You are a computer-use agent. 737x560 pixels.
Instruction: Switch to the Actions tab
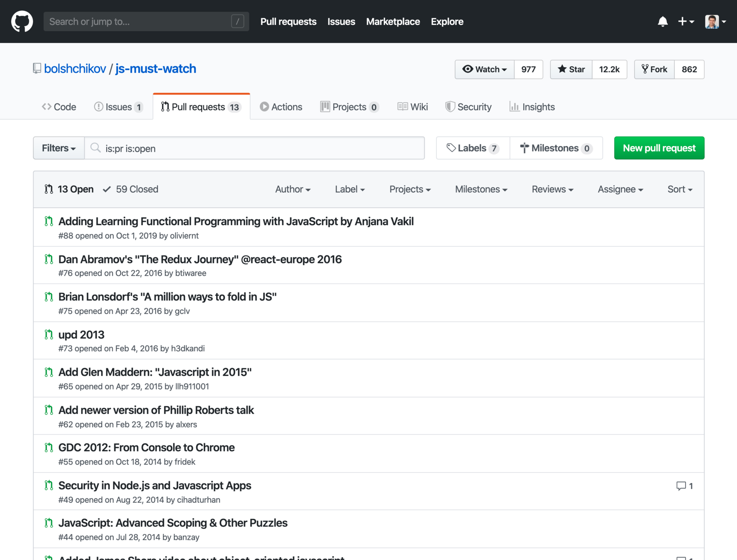(281, 107)
